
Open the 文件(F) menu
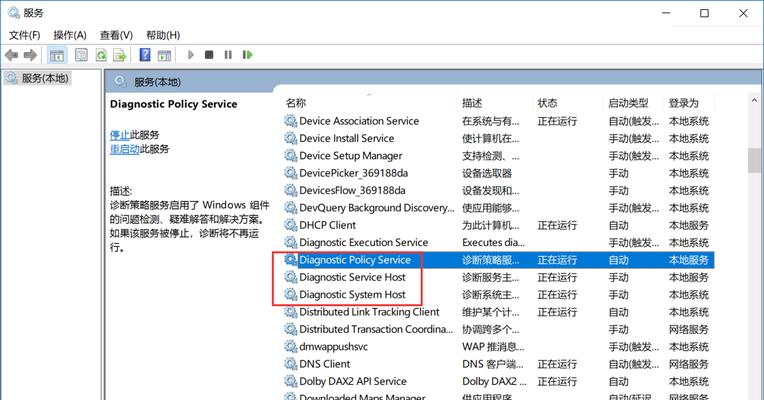(24, 35)
